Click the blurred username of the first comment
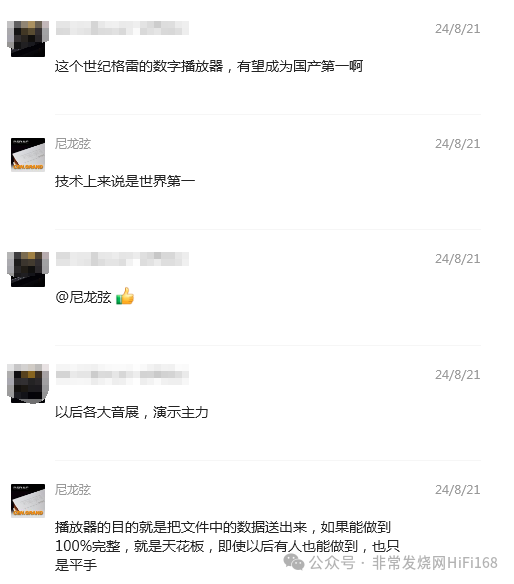The width and height of the screenshot is (514, 584). (122, 28)
